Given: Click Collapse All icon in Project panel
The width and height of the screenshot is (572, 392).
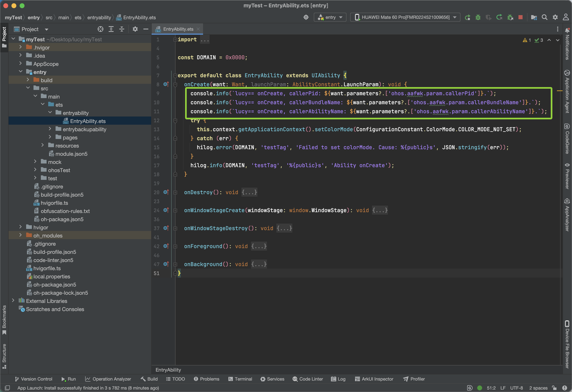Looking at the screenshot, I should coord(122,29).
